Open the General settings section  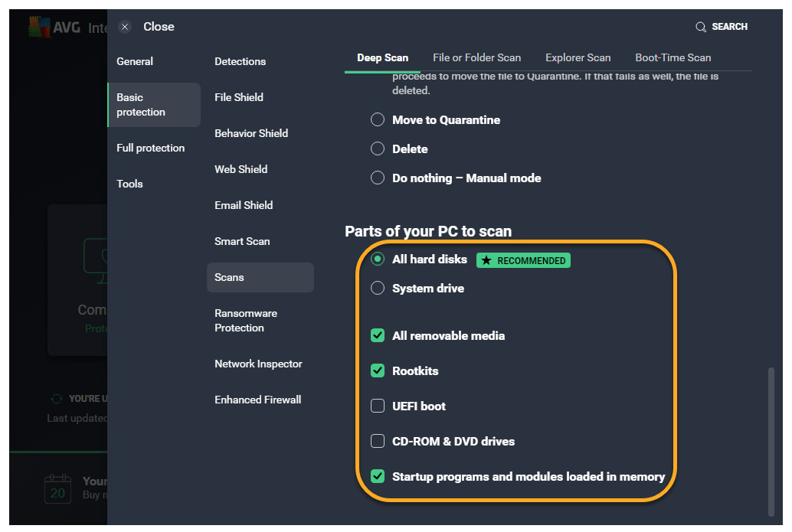(x=135, y=61)
